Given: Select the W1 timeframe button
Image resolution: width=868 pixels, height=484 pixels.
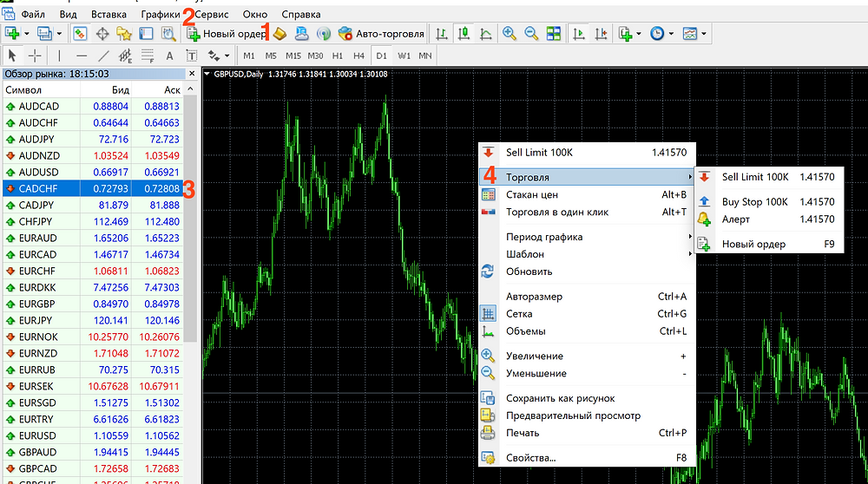Looking at the screenshot, I should coord(404,56).
